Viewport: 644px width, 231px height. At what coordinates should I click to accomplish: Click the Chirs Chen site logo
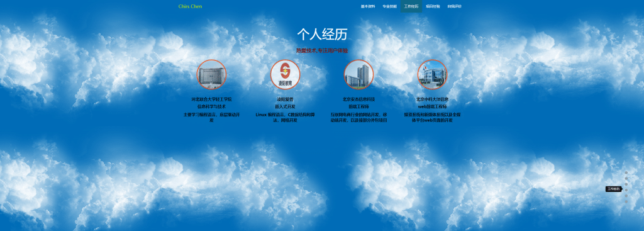point(190,6)
